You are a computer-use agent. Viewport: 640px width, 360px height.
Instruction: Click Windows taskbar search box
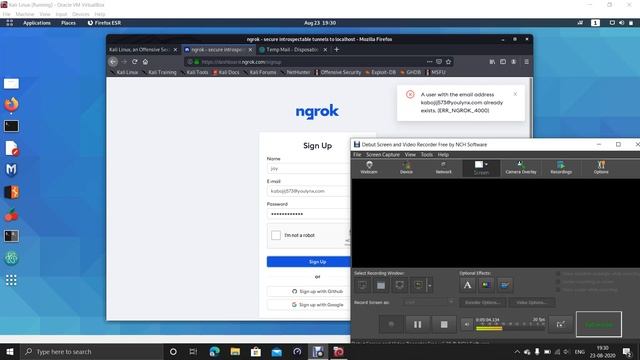pos(91,351)
